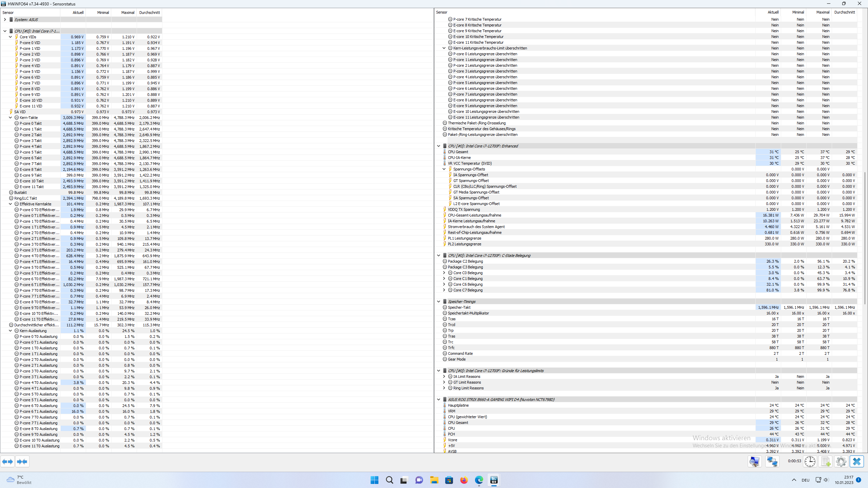The width and height of the screenshot is (868, 488).
Task: Expand the Core C6 Belegung node
Action: coord(444,284)
